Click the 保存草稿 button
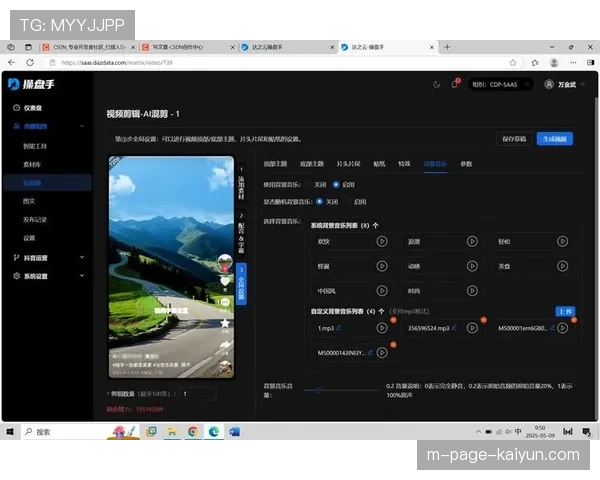 click(514, 139)
